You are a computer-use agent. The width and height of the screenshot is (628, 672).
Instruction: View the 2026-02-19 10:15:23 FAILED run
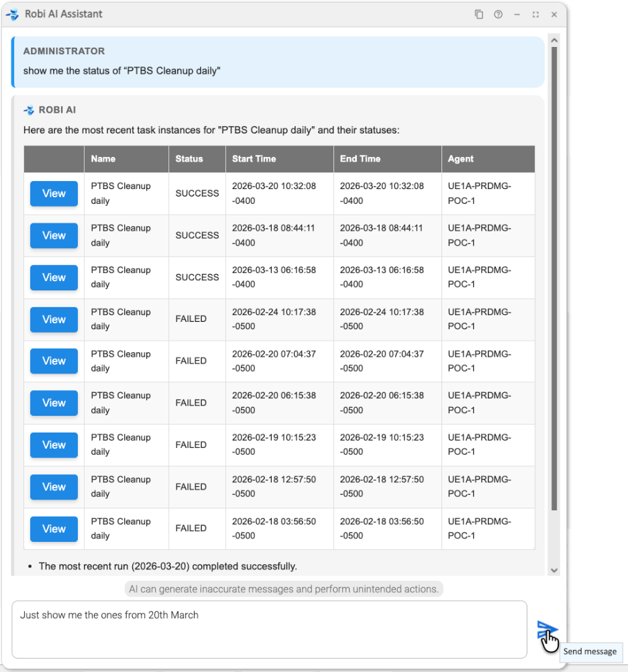[54, 445]
